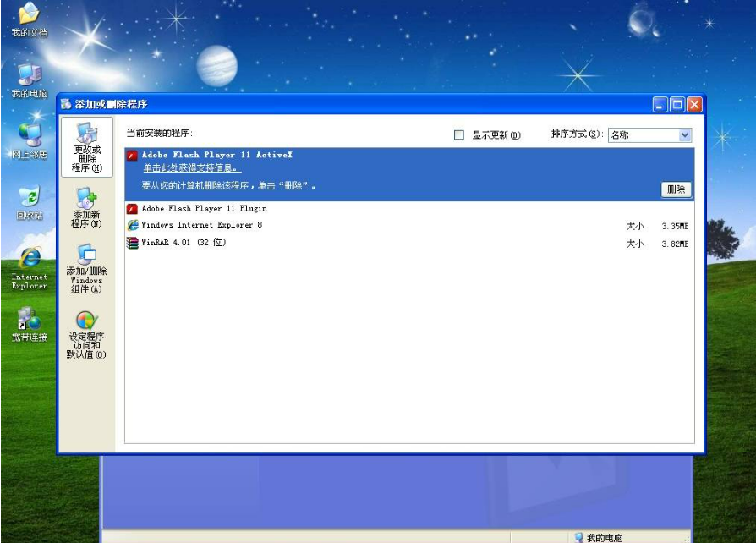Select the 我的文档 desktop icon
The width and height of the screenshot is (756, 543).
tap(30, 19)
